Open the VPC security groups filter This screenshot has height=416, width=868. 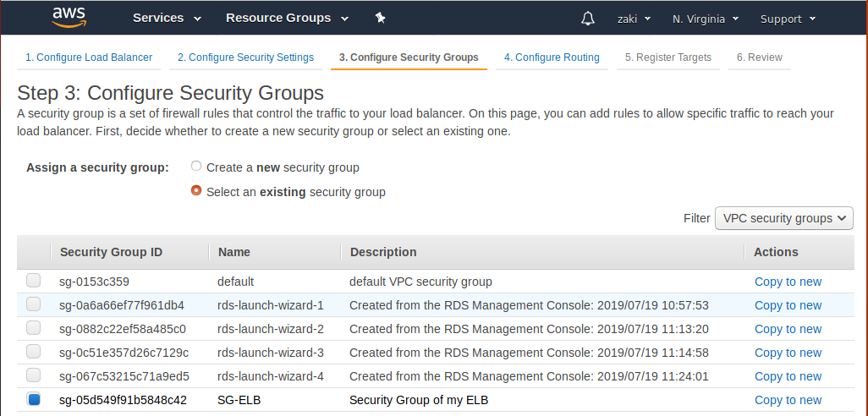click(783, 218)
